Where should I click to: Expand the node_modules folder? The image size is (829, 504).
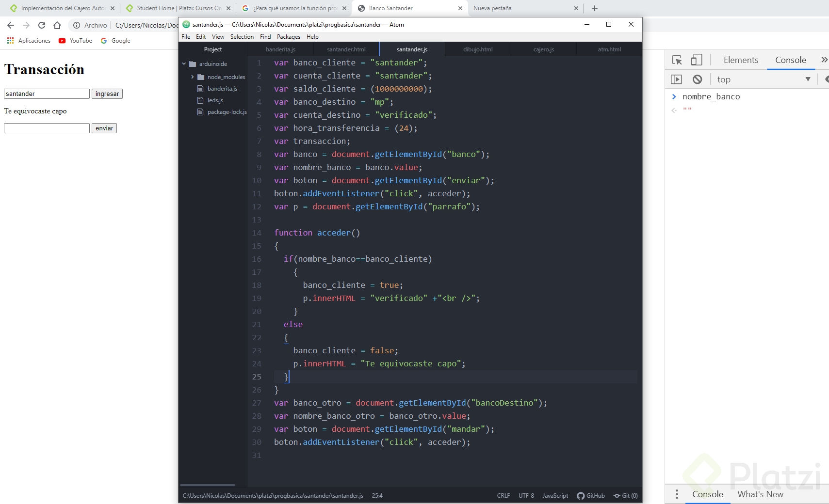[193, 77]
